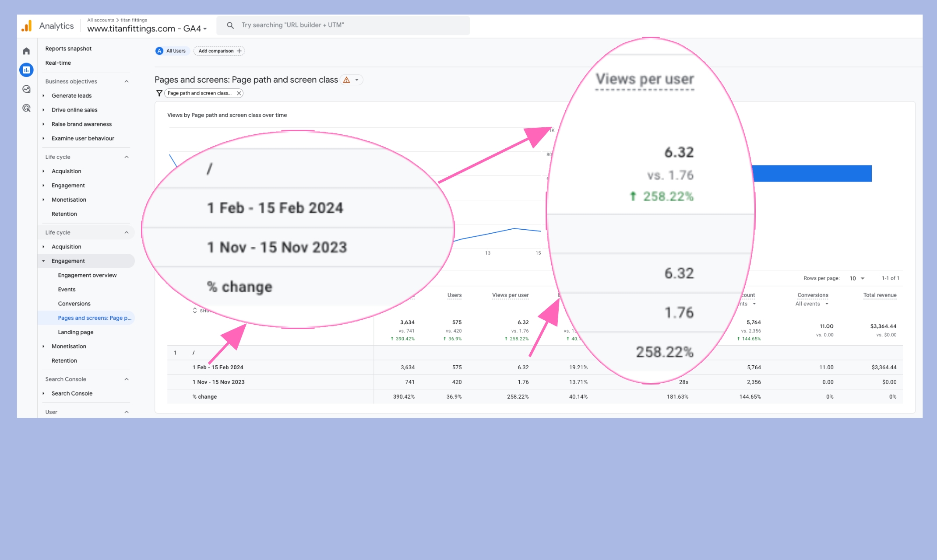Open Landing page report
Image resolution: width=937 pixels, height=560 pixels.
pos(75,332)
